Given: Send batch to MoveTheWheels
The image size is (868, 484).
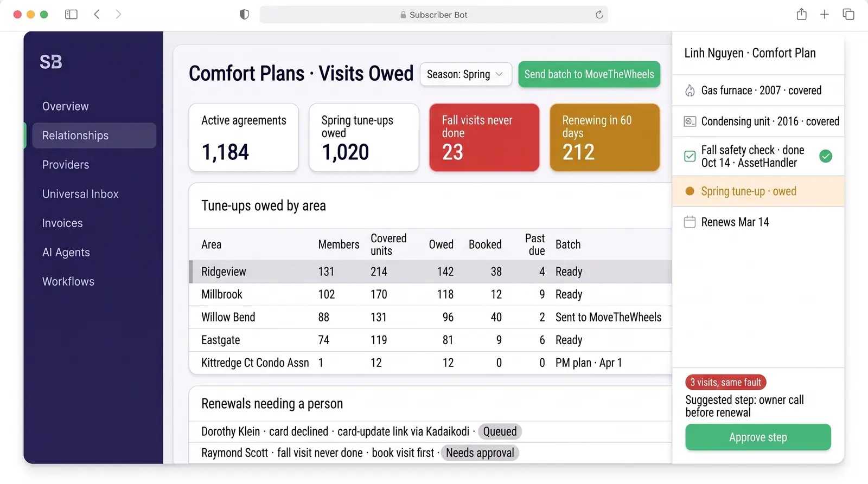Looking at the screenshot, I should point(589,74).
